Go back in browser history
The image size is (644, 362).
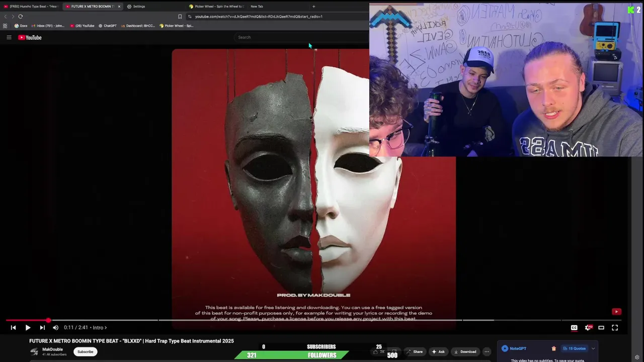(x=6, y=17)
